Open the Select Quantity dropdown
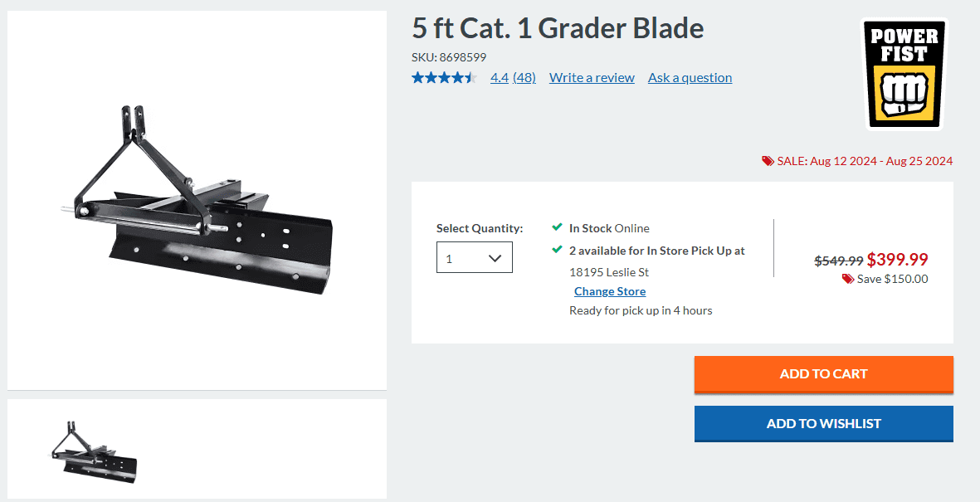This screenshot has height=502, width=980. click(474, 258)
